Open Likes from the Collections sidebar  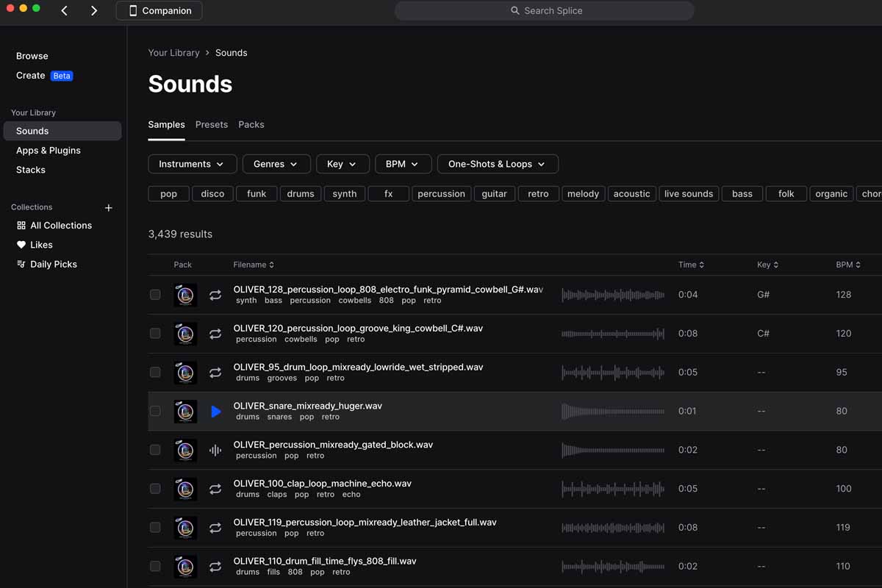click(x=40, y=245)
